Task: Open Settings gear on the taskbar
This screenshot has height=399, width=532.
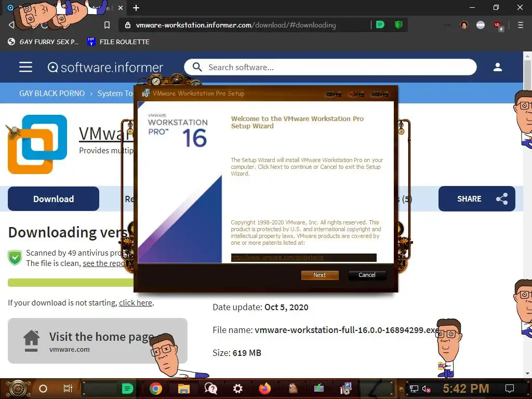Action: pyautogui.click(x=238, y=389)
